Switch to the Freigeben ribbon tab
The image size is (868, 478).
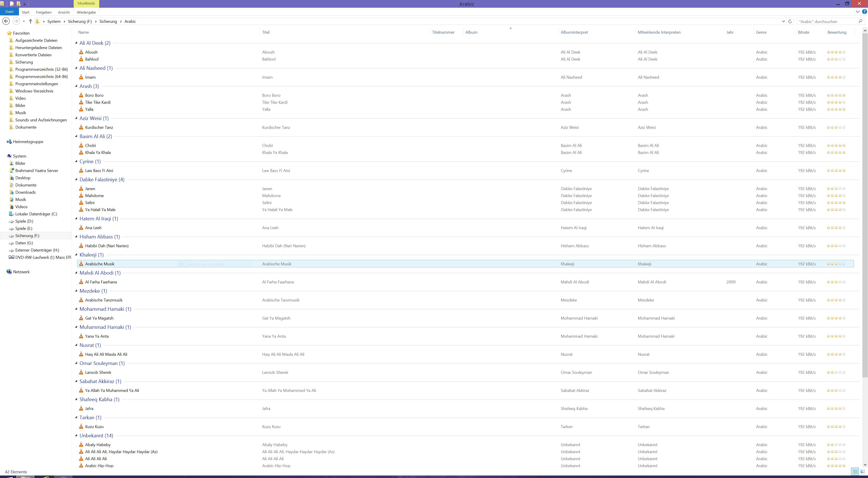44,12
